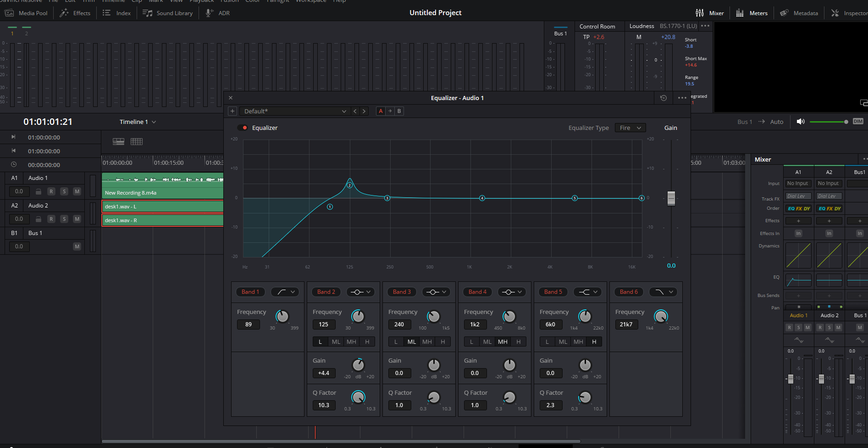
Task: Select the ML range button for Band 3
Action: click(412, 342)
